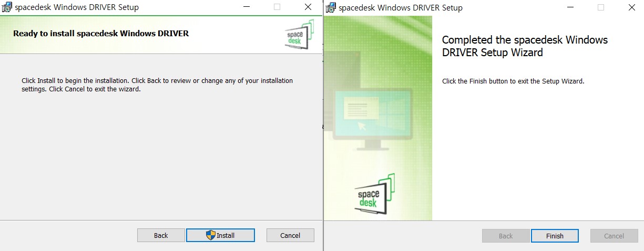644x251 pixels.
Task: Click the disabled maximize button in left window
Action: pyautogui.click(x=277, y=7)
